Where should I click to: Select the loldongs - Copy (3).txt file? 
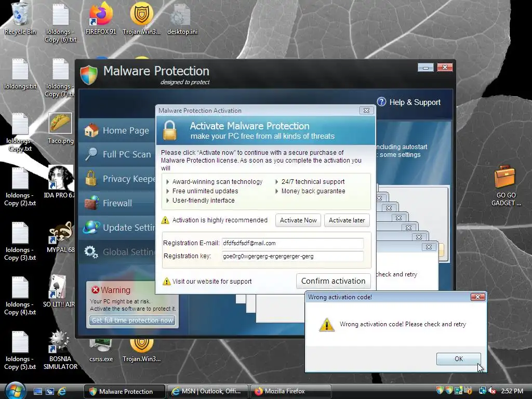point(20,241)
